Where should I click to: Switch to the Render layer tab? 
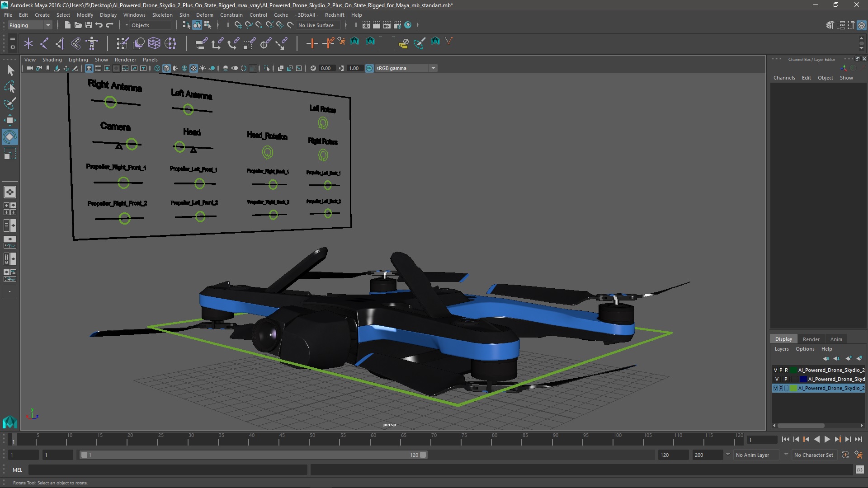coord(811,339)
